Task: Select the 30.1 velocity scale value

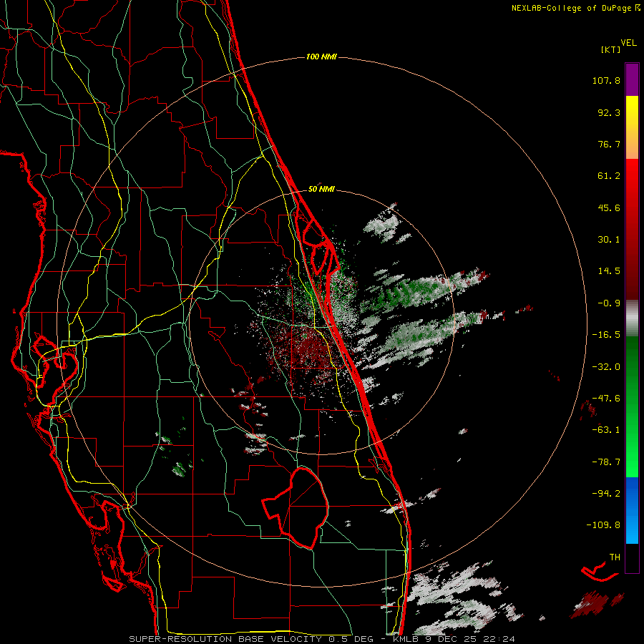Action: coord(609,240)
